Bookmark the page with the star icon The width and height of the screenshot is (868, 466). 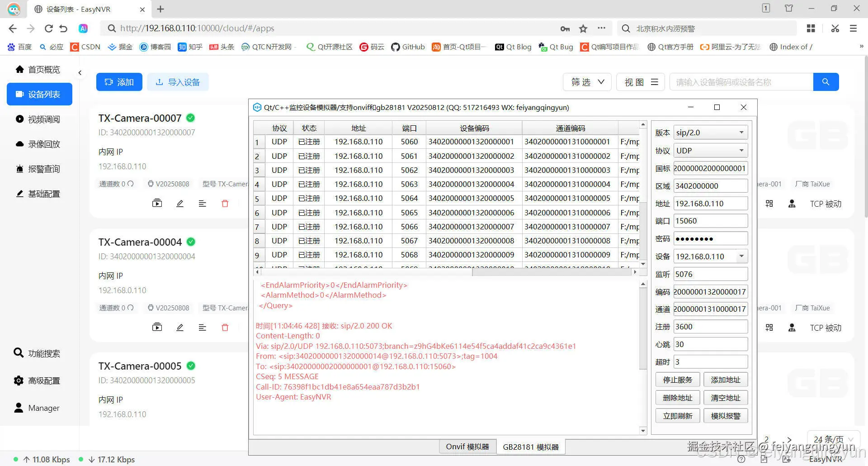tap(583, 29)
